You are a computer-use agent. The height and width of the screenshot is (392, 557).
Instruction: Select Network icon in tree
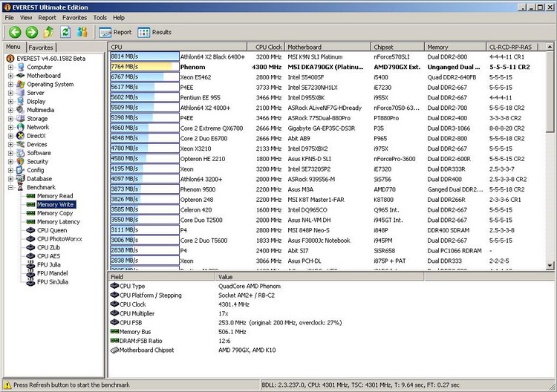point(21,127)
